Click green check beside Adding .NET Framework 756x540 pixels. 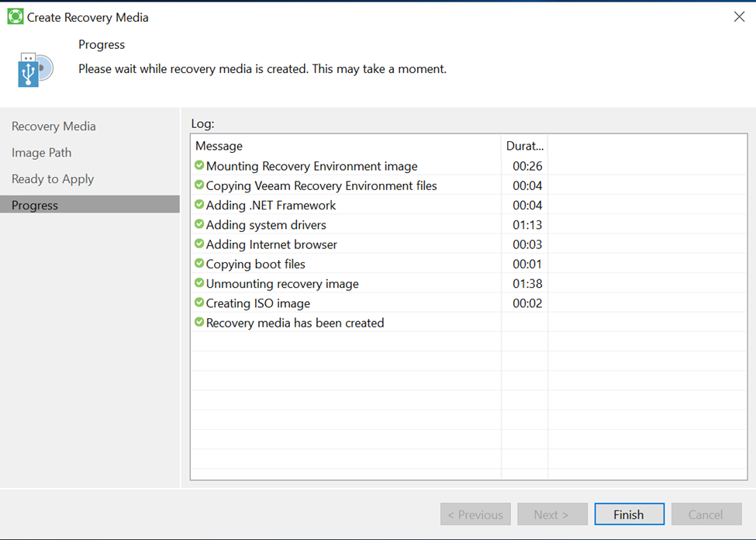pyautogui.click(x=199, y=205)
